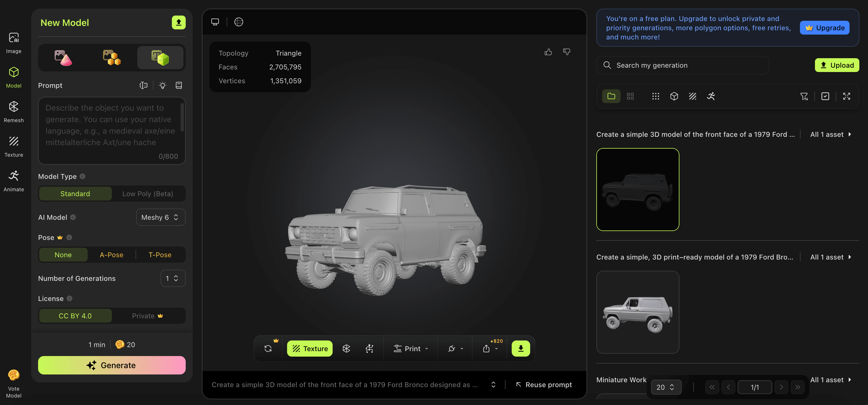Screen dimensions: 868x405
Task: Select Low Poly (Beta) model type
Action: tap(148, 194)
